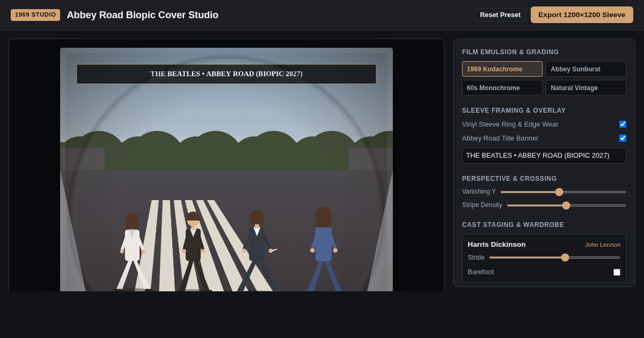Click the title banner on the cover preview

226,74
